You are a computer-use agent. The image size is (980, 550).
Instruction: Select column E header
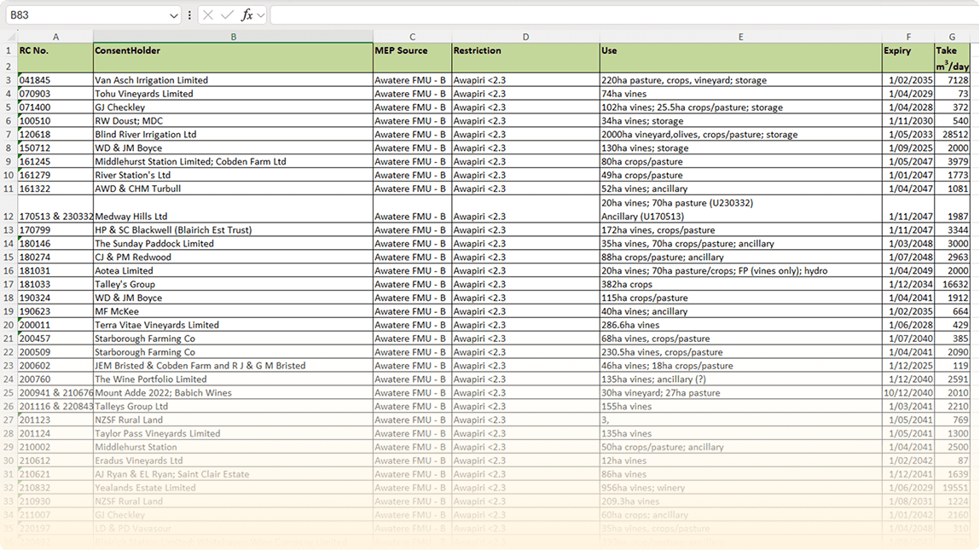740,37
